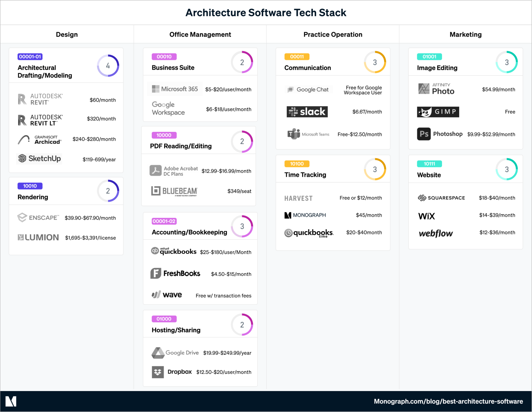Click the $1,695-$3,391/license price
Viewport: 532px width, 412px height.
90,238
